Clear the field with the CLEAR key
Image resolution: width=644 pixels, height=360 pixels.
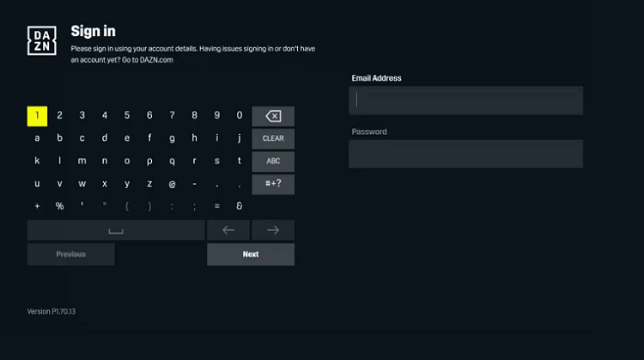pyautogui.click(x=273, y=138)
